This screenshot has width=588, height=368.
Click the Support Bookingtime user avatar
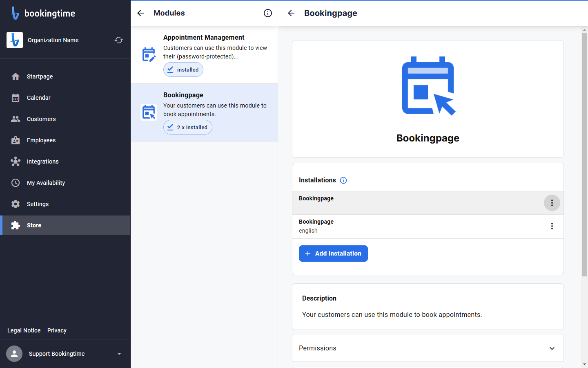[14, 354]
